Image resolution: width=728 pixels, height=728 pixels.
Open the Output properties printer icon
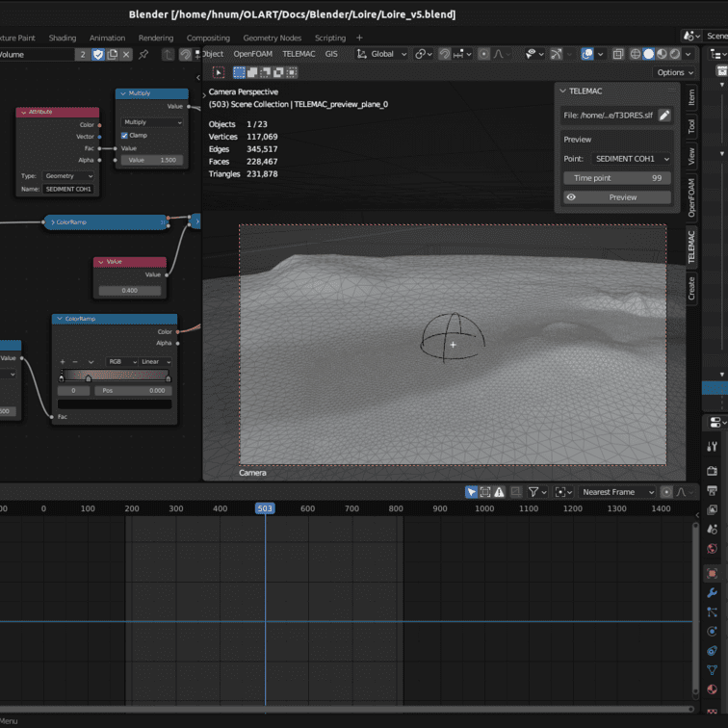[x=713, y=490]
